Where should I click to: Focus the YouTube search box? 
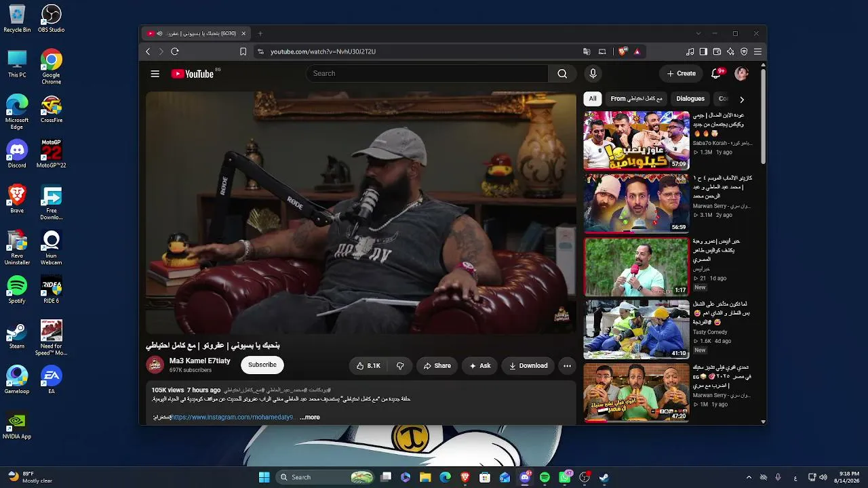click(427, 74)
